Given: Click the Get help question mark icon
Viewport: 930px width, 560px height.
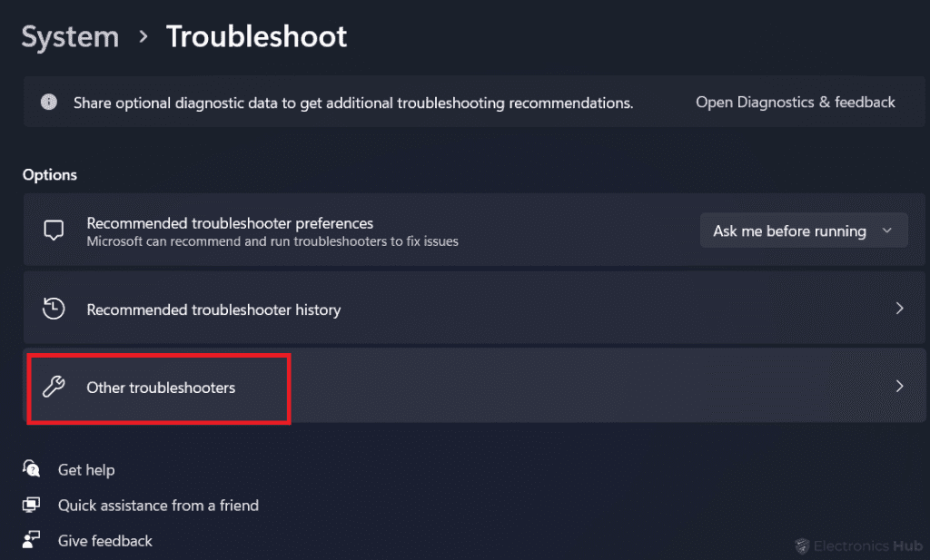Looking at the screenshot, I should (31, 469).
